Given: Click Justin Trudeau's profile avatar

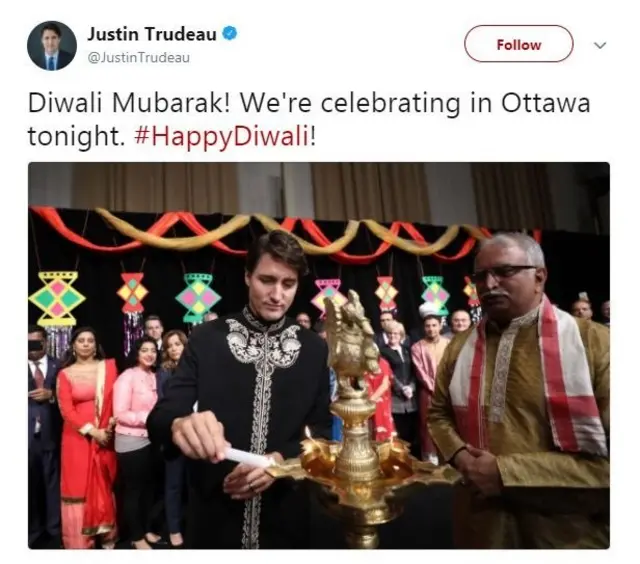Looking at the screenshot, I should (x=52, y=46).
